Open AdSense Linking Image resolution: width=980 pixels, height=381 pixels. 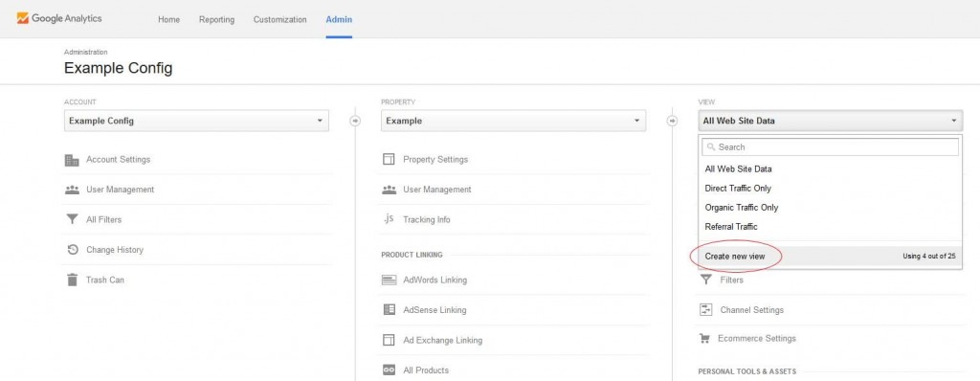(435, 309)
